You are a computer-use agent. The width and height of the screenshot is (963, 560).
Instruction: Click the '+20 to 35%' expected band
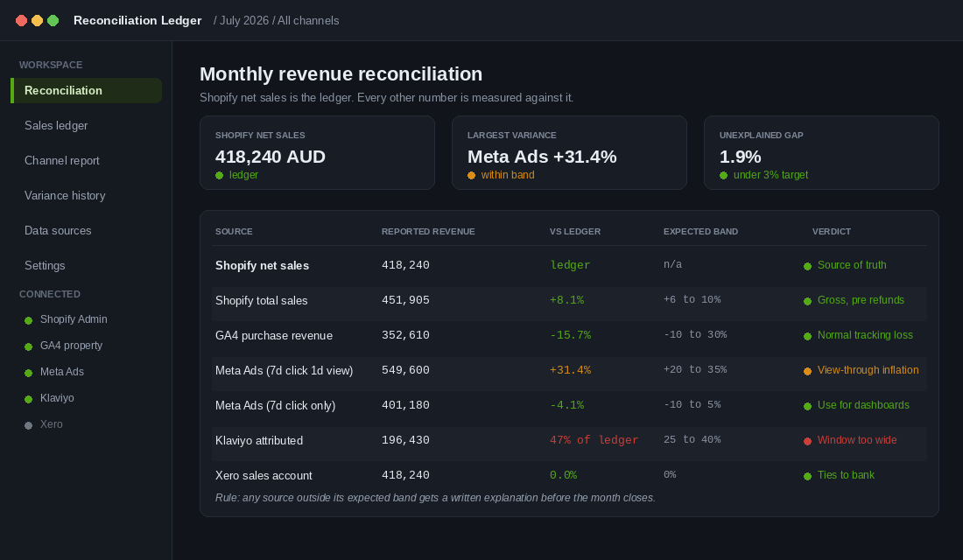pos(695,369)
